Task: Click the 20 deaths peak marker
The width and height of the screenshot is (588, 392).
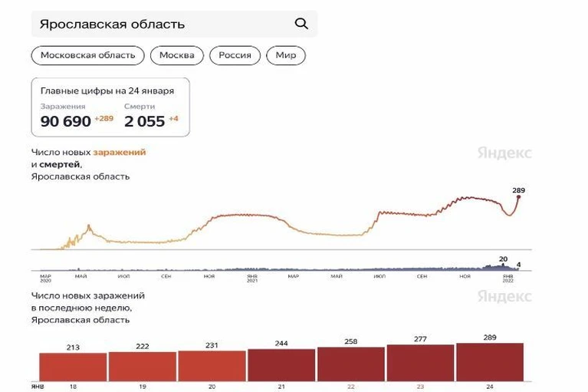Action: 503,265
